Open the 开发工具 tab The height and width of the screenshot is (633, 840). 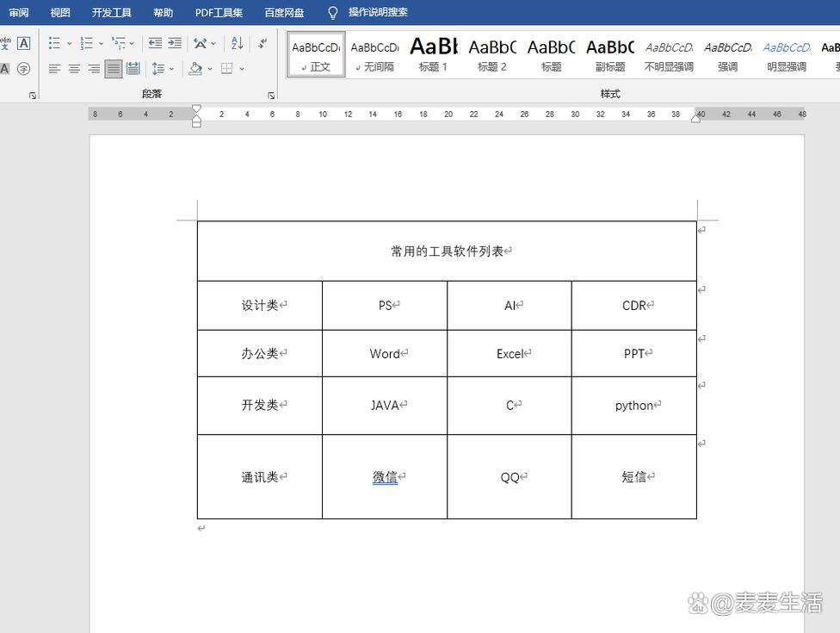[x=111, y=12]
